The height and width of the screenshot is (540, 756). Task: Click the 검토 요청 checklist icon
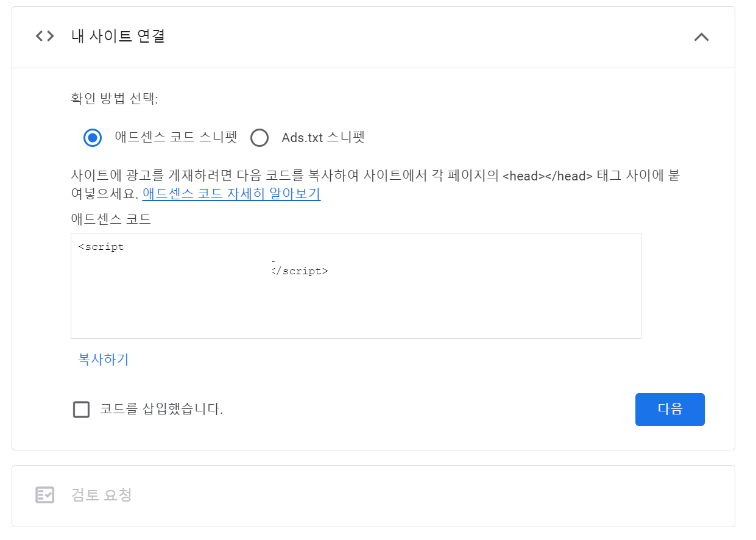tap(44, 495)
